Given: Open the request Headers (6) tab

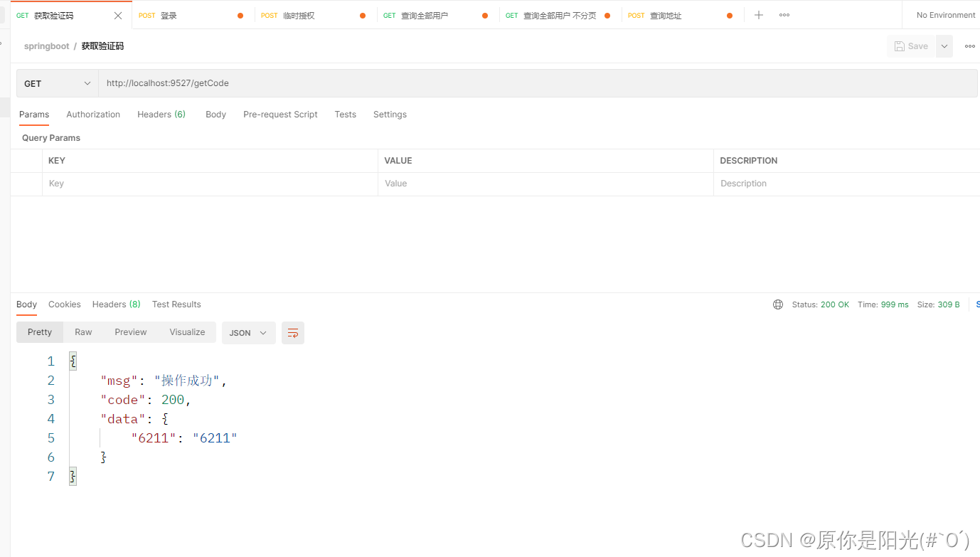Looking at the screenshot, I should tap(161, 115).
